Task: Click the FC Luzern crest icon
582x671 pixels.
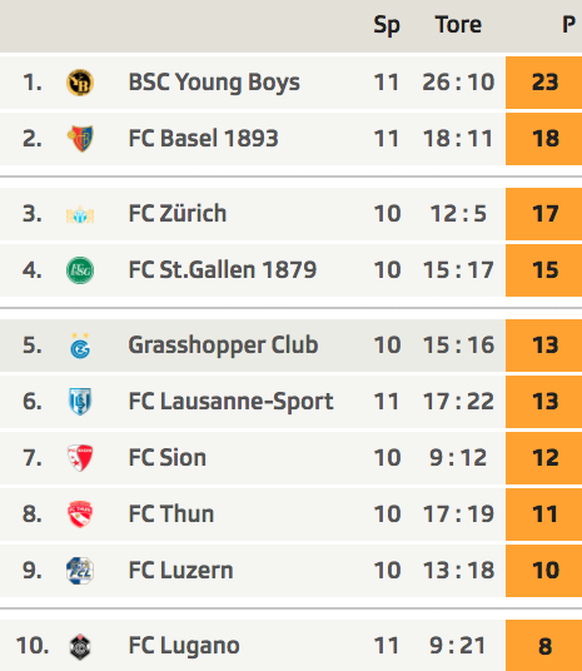Action: point(80,570)
